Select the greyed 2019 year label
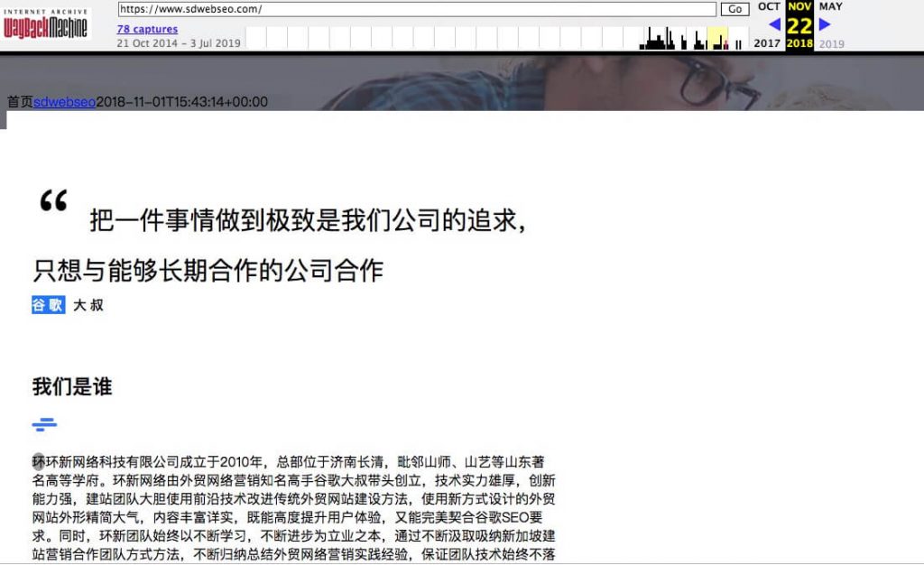This screenshot has height=565, width=924. 831,43
